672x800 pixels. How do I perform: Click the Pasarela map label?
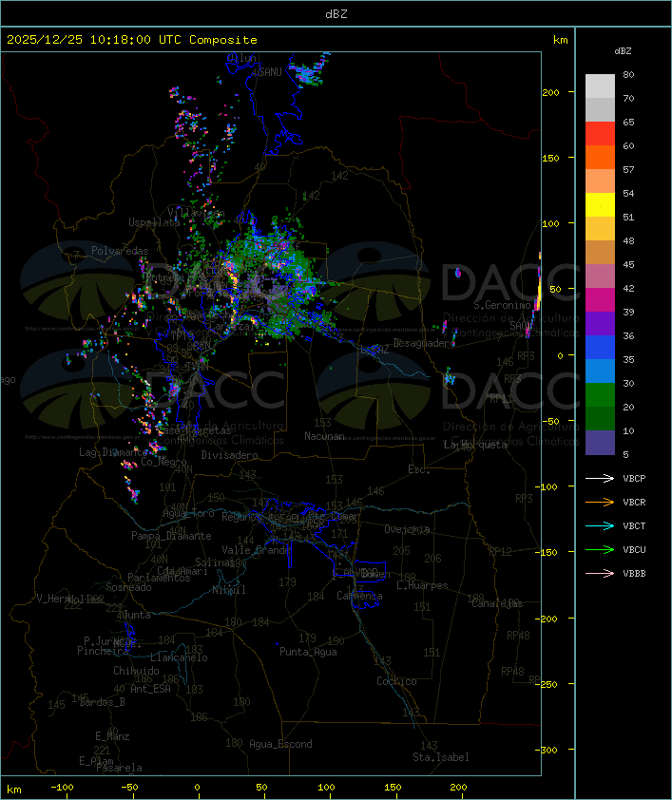[x=119, y=768]
